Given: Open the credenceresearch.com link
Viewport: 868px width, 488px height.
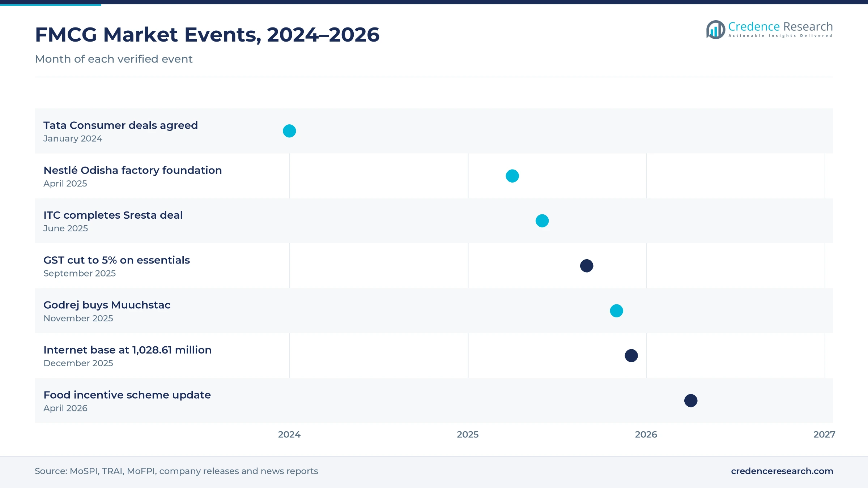Looking at the screenshot, I should pos(782,471).
